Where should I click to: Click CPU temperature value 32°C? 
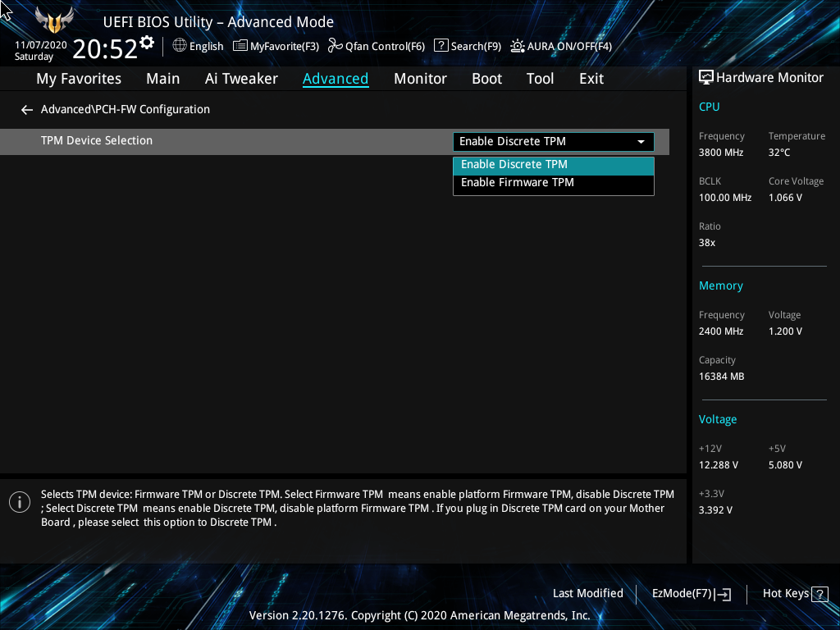pyautogui.click(x=779, y=153)
